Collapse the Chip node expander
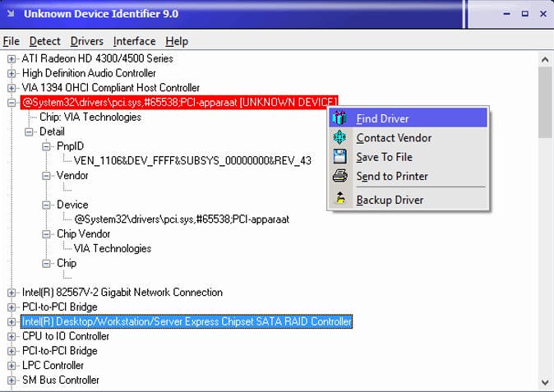 pos(46,264)
